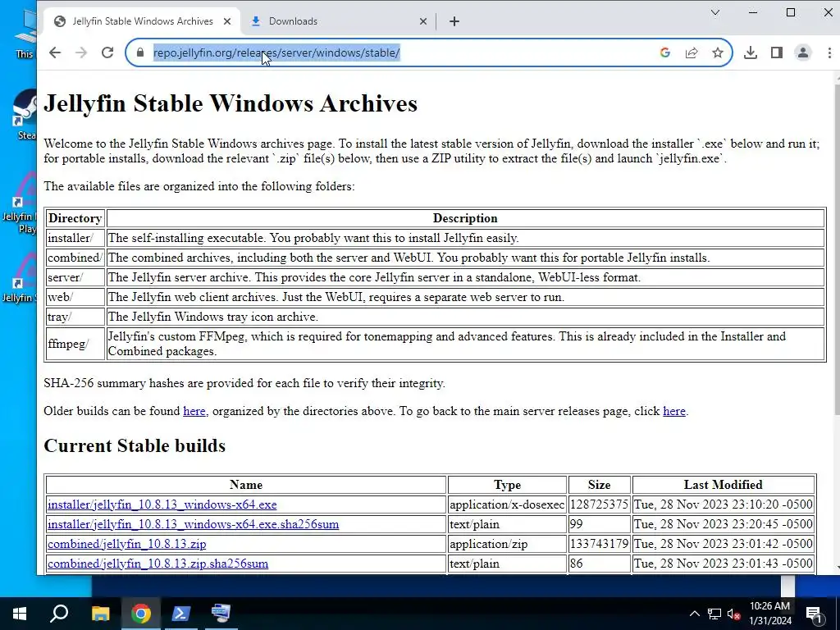The width and height of the screenshot is (840, 630).
Task: View site information padlock icon
Action: [140, 52]
